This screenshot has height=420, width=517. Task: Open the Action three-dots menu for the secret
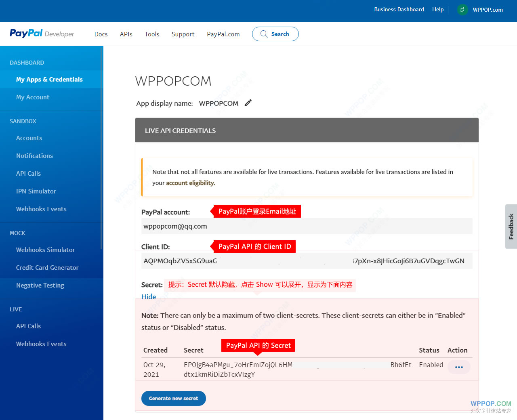click(459, 367)
